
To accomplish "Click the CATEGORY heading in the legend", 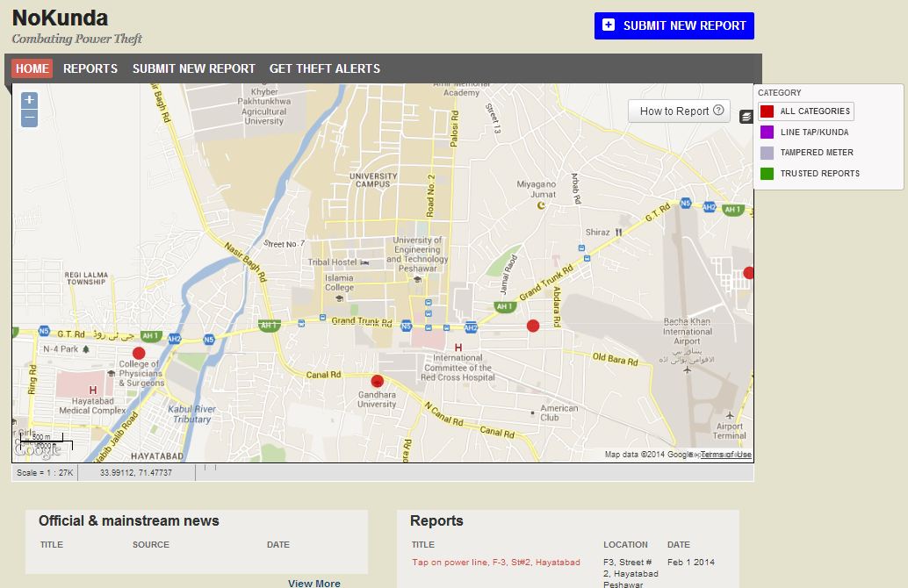I will click(x=780, y=93).
